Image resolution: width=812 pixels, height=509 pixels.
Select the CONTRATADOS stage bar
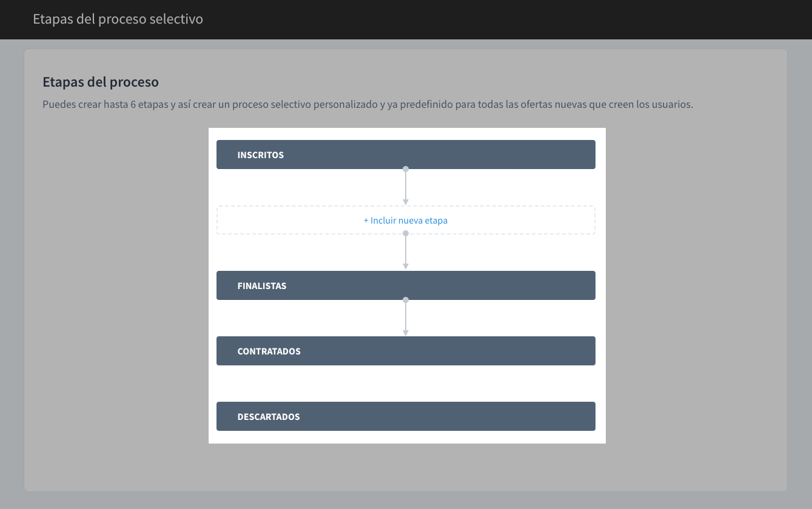(406, 351)
